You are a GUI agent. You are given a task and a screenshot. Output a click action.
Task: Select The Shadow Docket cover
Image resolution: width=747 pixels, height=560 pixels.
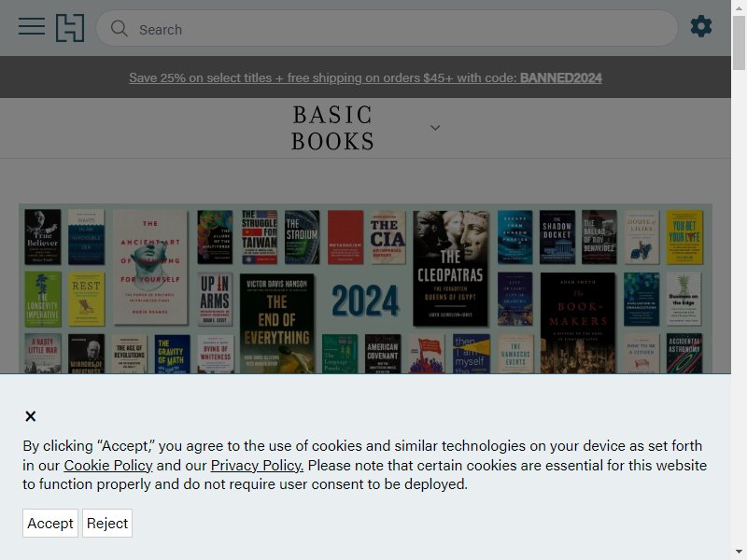click(x=557, y=237)
